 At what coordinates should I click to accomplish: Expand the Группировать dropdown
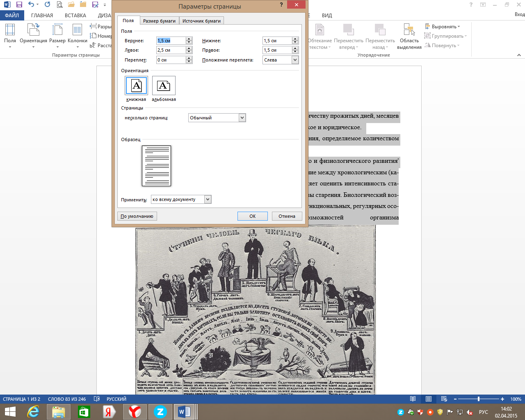(466, 36)
